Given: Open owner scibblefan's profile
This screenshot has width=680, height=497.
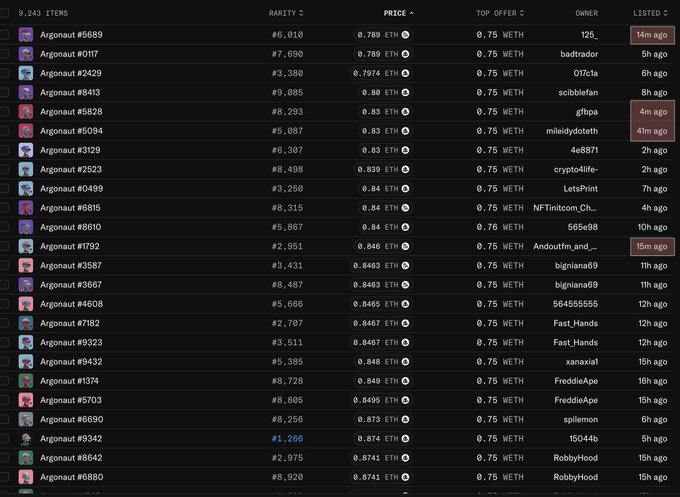Looking at the screenshot, I should (x=578, y=92).
